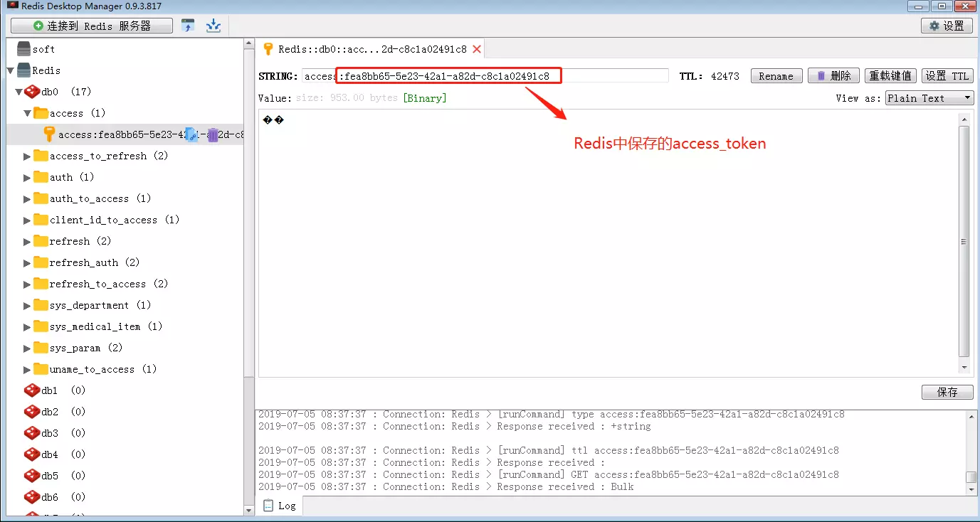Open the db3 database
The width and height of the screenshot is (980, 522).
[x=50, y=433]
